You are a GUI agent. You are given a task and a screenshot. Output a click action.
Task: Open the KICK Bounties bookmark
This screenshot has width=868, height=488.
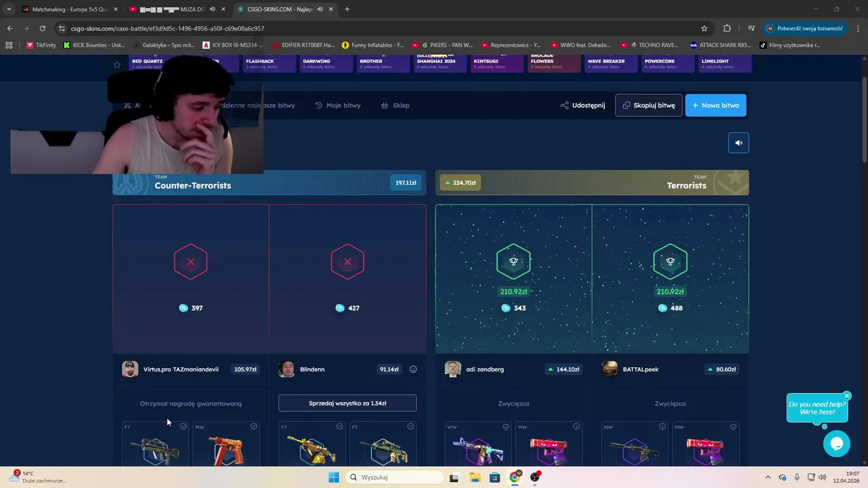(x=94, y=45)
